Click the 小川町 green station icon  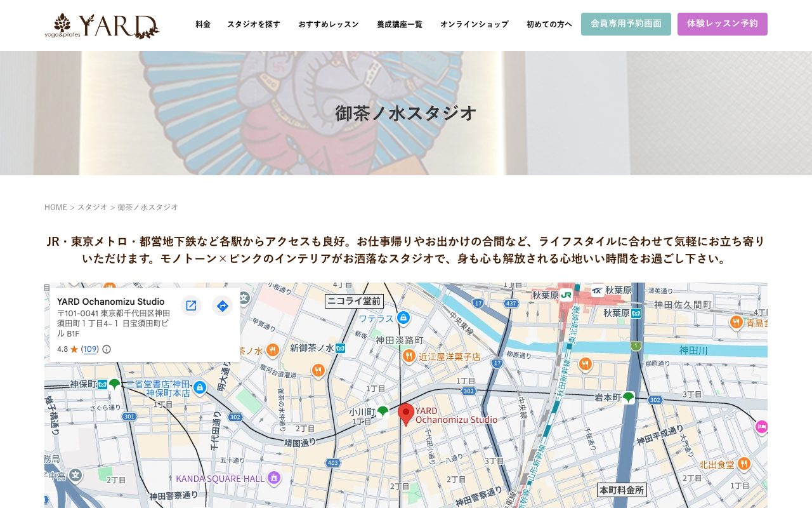coord(383,411)
